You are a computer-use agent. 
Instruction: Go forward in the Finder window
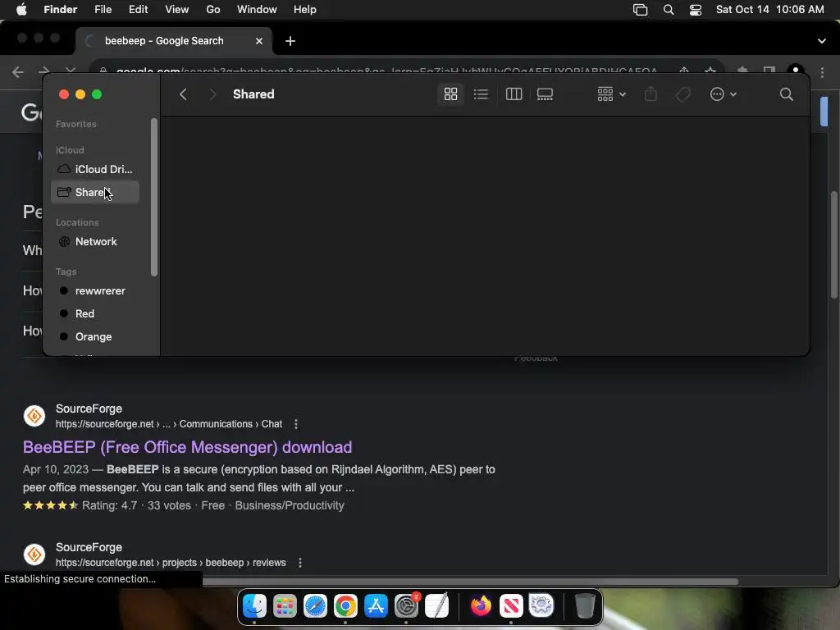click(x=212, y=94)
